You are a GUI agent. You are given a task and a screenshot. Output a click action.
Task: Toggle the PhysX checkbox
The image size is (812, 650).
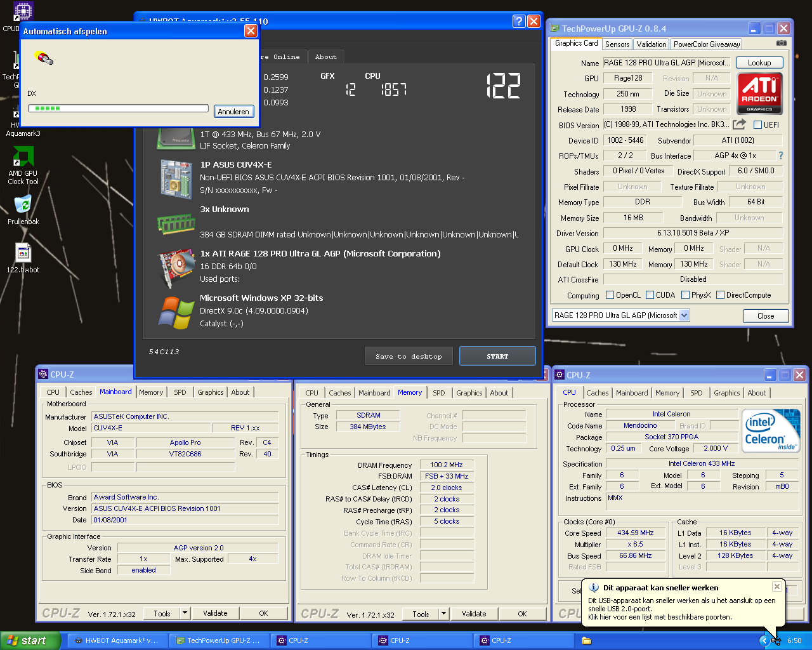(x=685, y=295)
